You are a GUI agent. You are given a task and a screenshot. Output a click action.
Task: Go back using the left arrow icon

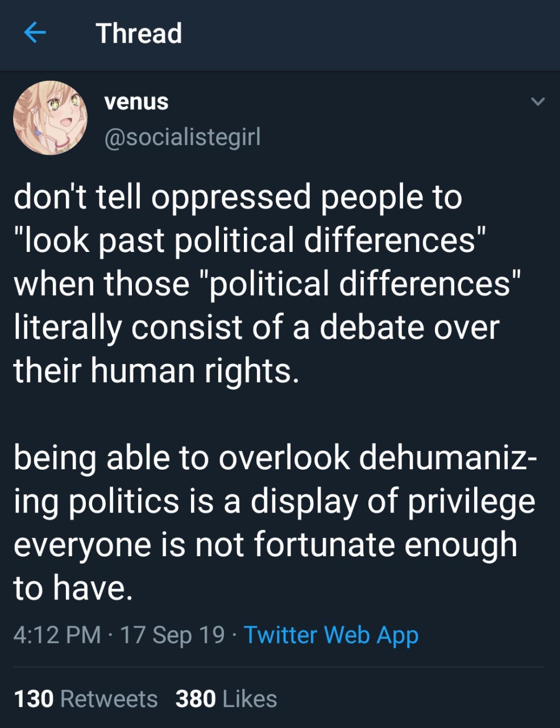pos(35,33)
